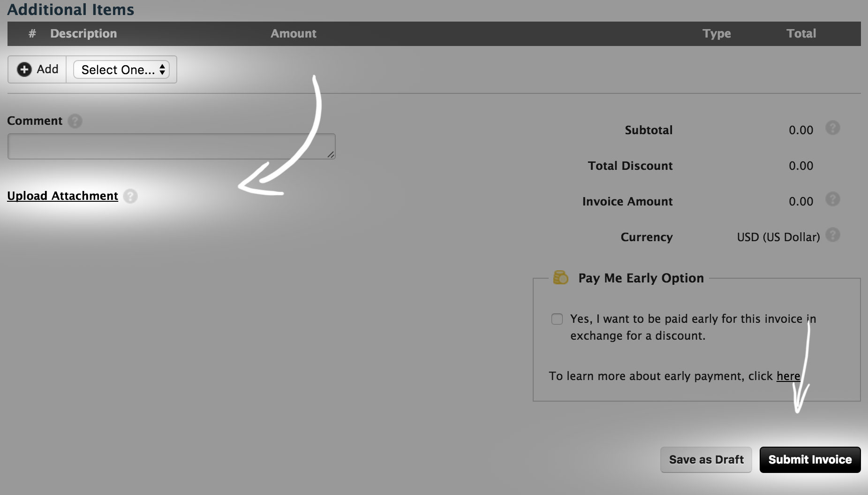Click the Add button with plus icon

(37, 69)
